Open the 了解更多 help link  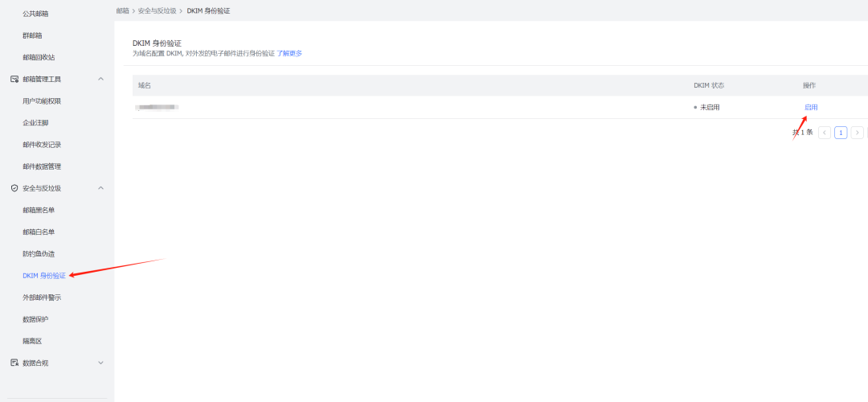pyautogui.click(x=289, y=54)
